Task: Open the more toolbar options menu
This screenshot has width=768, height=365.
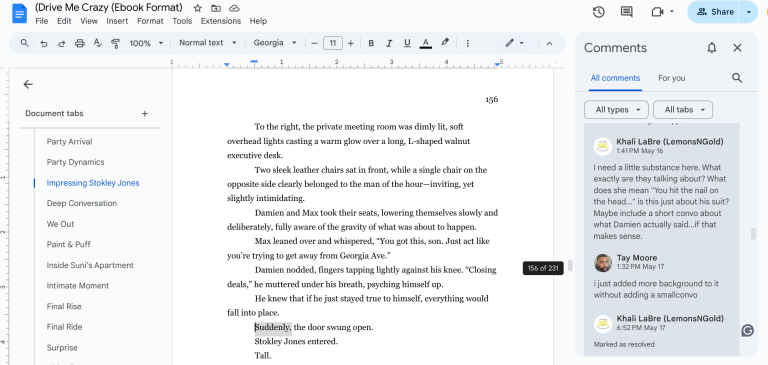Action: point(468,43)
